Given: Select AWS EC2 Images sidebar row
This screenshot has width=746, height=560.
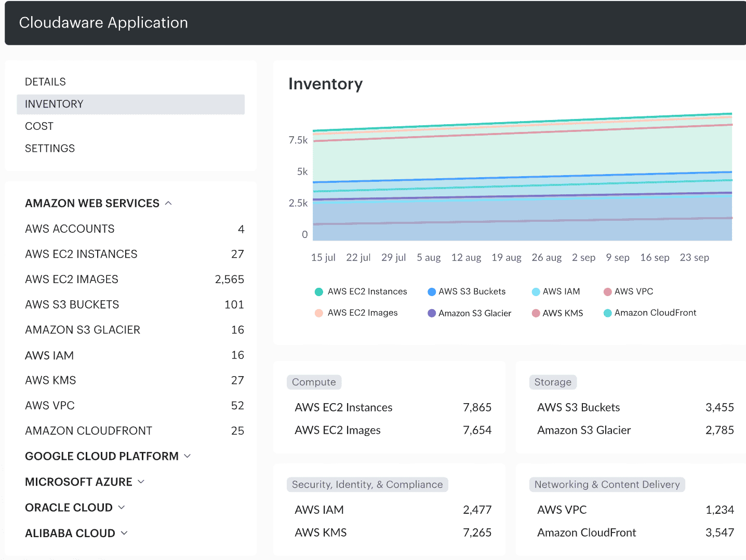Looking at the screenshot, I should pyautogui.click(x=135, y=279).
